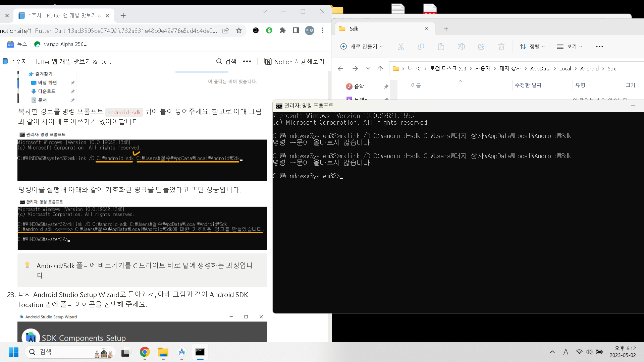644x362 pixels.
Task: Select 내 PC in the breadcrumb path
Action: [414, 69]
